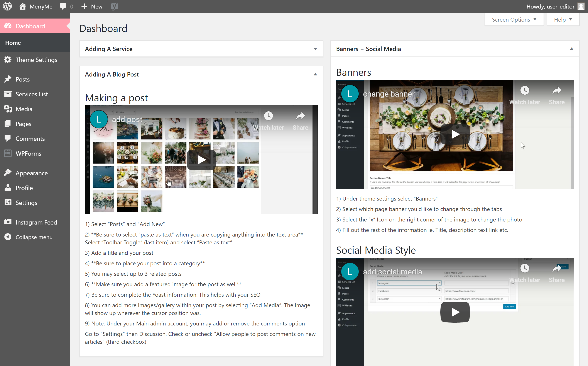Click Collapse menu arrow icon
Viewport: 588px width, 366px height.
[x=8, y=237]
